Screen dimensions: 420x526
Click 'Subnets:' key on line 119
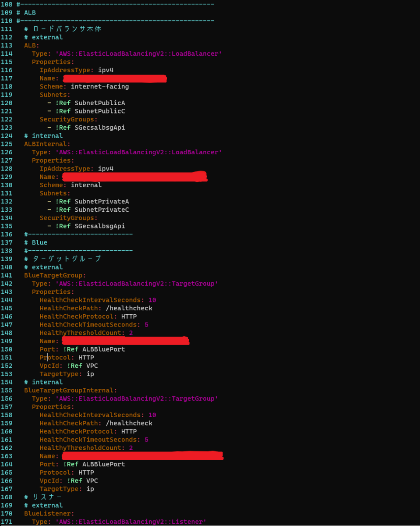(55, 95)
